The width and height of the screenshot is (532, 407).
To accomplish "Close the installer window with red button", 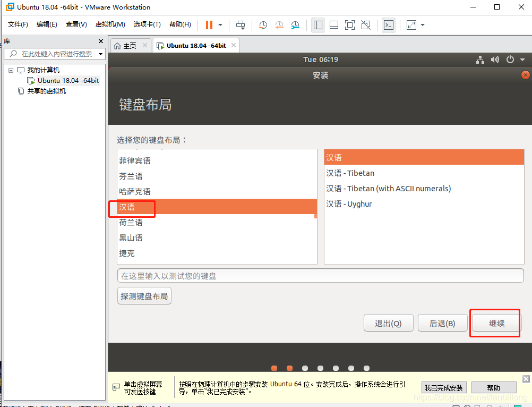I will tap(525, 75).
